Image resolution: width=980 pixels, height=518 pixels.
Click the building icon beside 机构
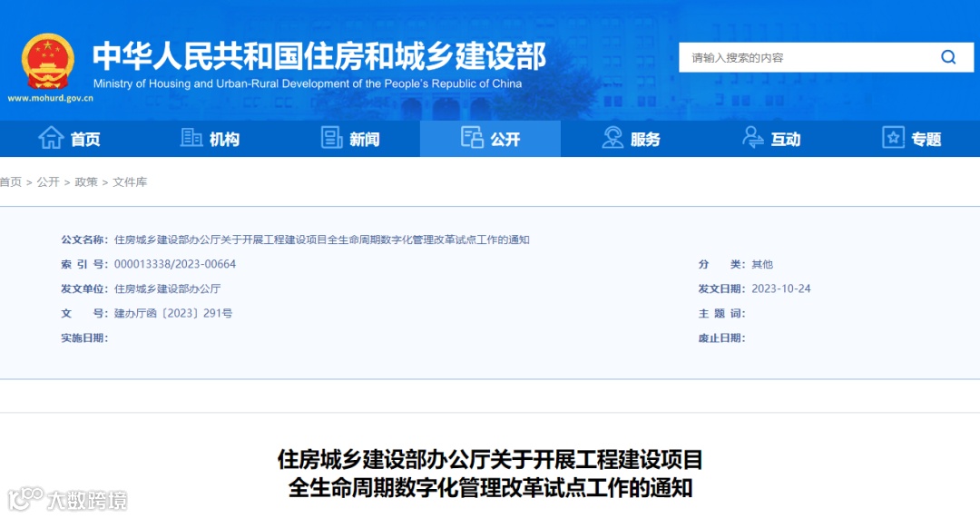191,138
